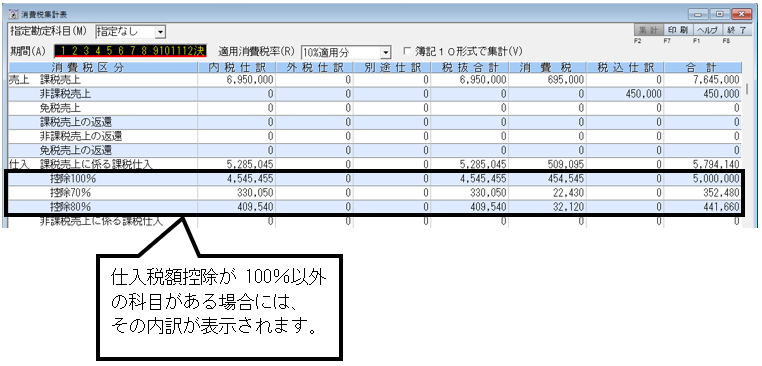Enable 簿記10形式で集計 checkbox

point(407,51)
